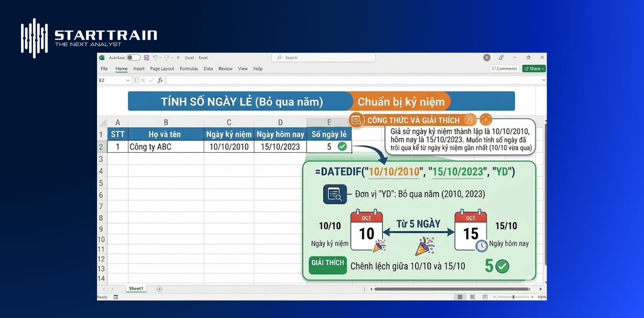This screenshot has height=318, width=644.
Task: Click the Insert Function (fx) icon
Action: coord(160,80)
